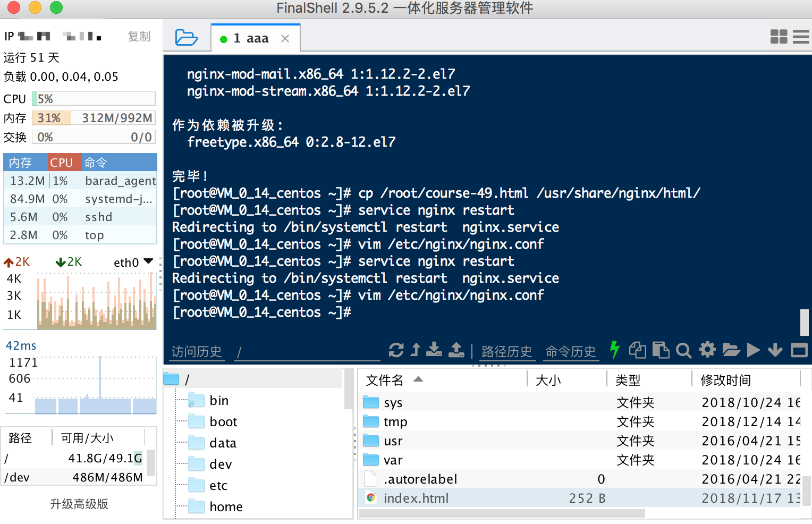Click the upload file icon
The image size is (812, 524).
pyautogui.click(x=456, y=349)
